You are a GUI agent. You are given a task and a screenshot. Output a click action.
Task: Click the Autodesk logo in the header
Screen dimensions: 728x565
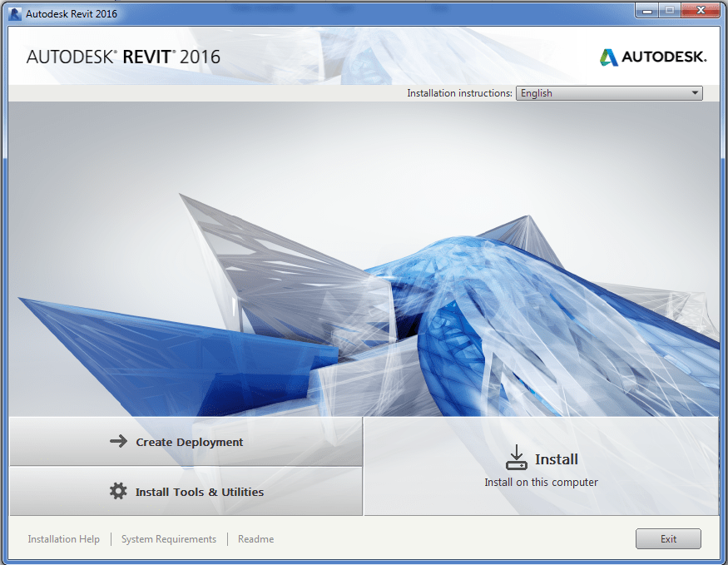653,57
